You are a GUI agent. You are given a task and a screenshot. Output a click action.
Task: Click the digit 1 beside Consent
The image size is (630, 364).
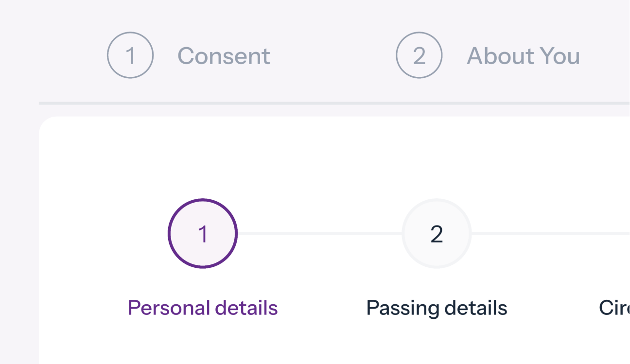click(130, 56)
